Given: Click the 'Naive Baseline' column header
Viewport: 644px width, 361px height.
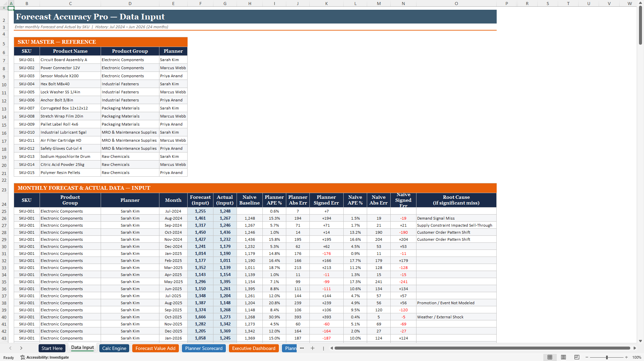Looking at the screenshot, I should pyautogui.click(x=249, y=200).
